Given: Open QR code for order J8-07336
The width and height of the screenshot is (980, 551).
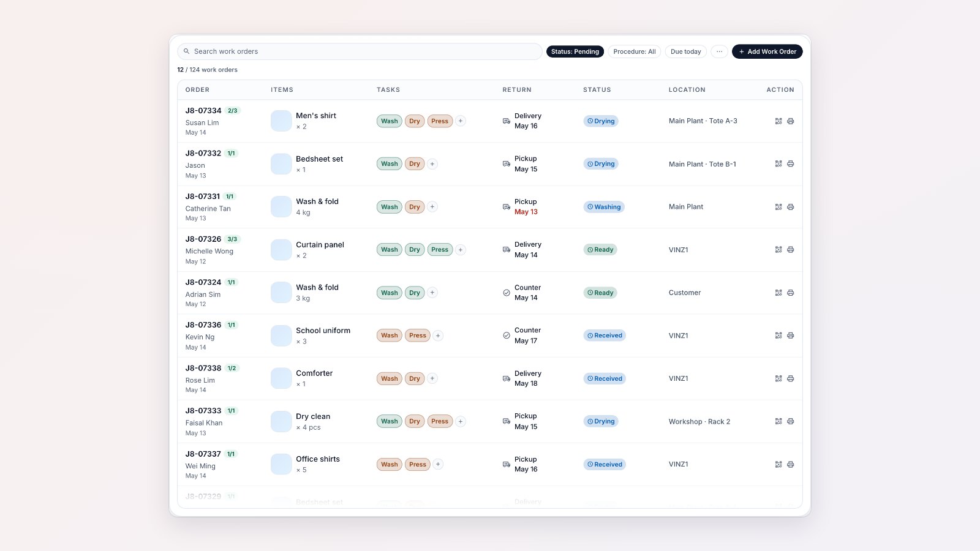Looking at the screenshot, I should (x=778, y=335).
